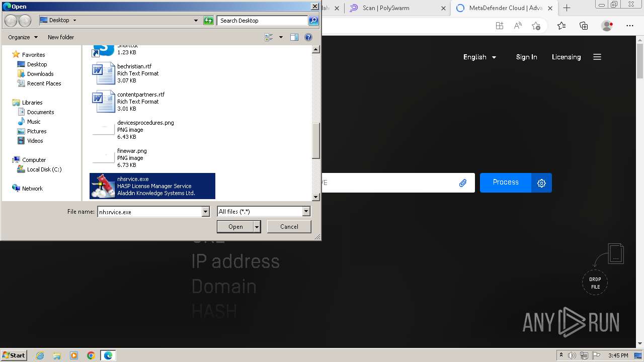Select the bechristian.rtf Word icon
Viewport: 644px width, 362px height.
104,73
